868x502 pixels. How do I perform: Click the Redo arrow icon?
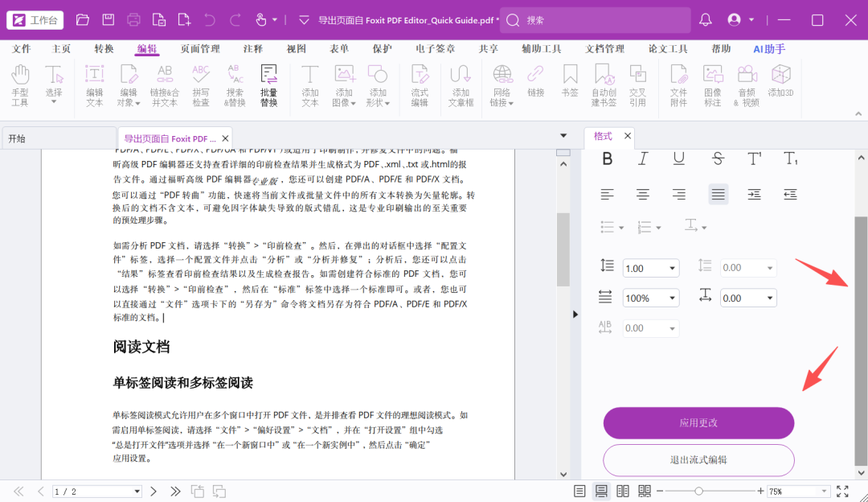[x=235, y=20]
